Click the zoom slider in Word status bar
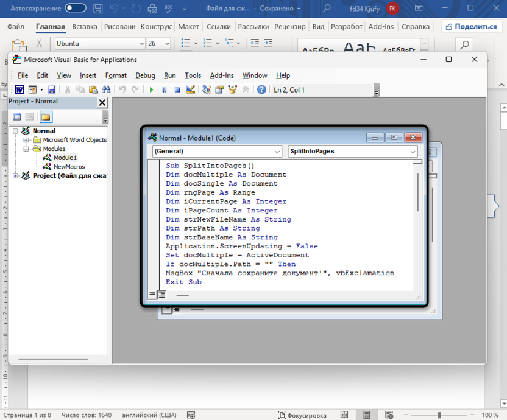 [x=439, y=415]
